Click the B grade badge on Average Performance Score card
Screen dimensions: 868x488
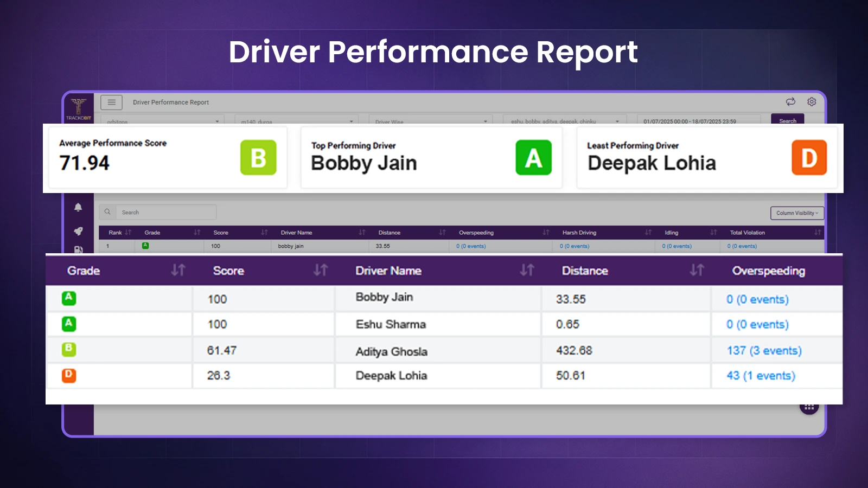(258, 157)
